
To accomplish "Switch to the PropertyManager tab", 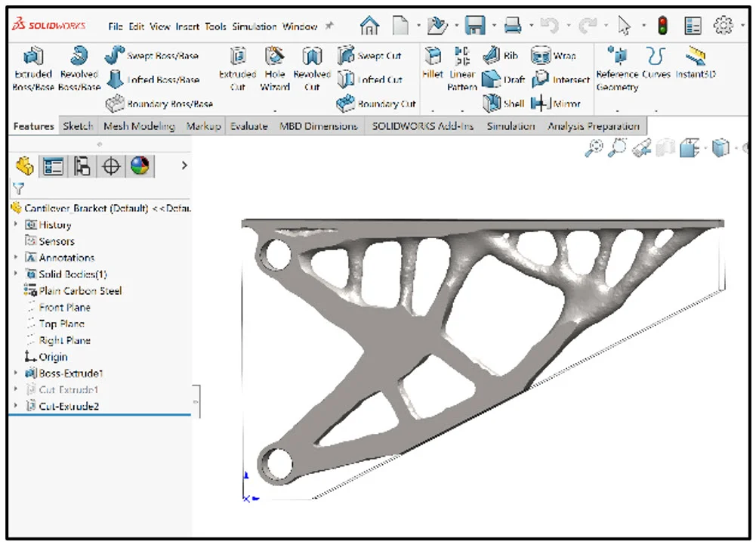I will point(52,165).
